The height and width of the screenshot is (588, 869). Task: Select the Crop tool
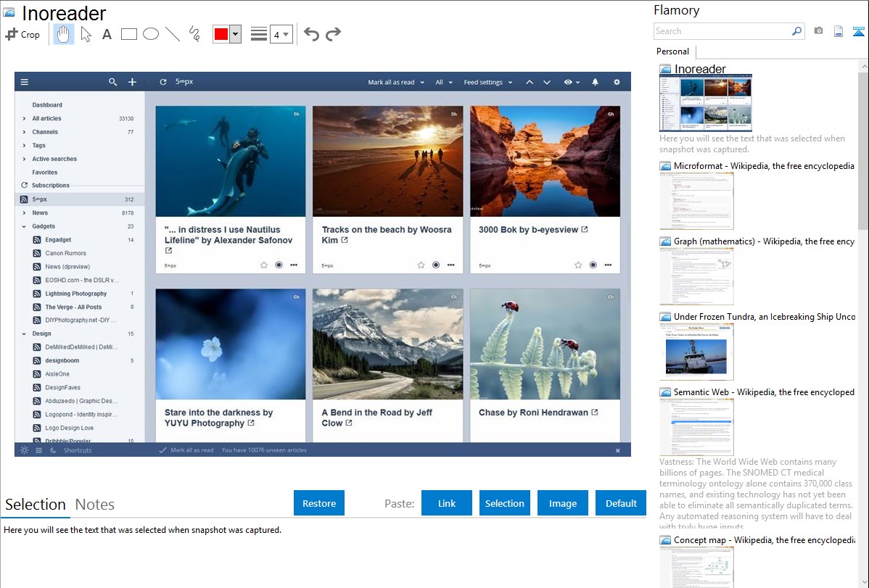(22, 34)
